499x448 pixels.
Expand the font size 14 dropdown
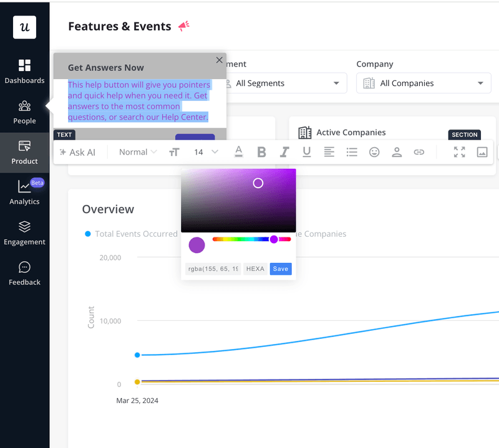tap(204, 151)
